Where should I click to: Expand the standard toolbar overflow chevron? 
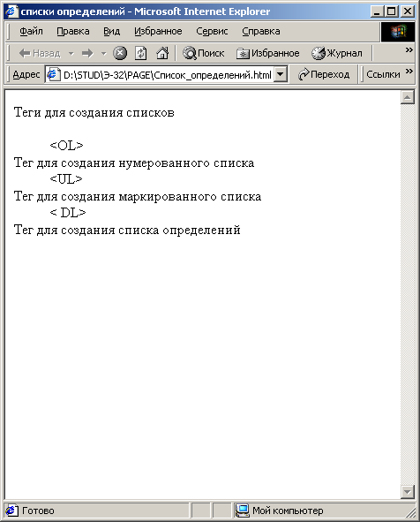tap(409, 50)
